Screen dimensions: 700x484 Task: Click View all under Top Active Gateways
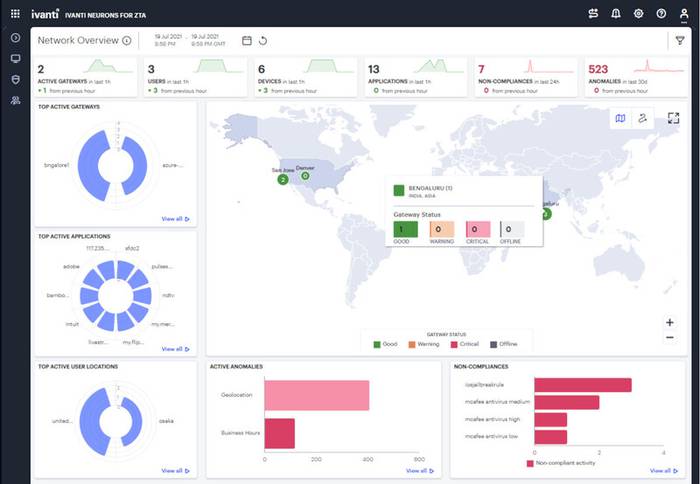click(175, 219)
